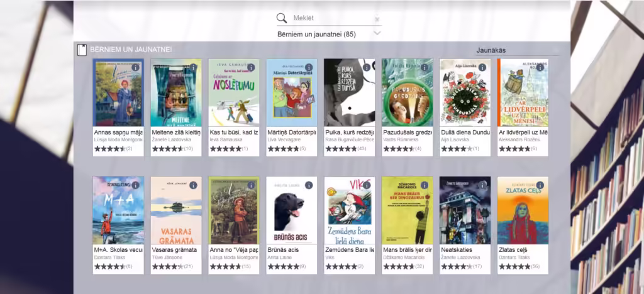Show info for Vasaras grāmata
This screenshot has width=644, height=294.
tap(194, 185)
